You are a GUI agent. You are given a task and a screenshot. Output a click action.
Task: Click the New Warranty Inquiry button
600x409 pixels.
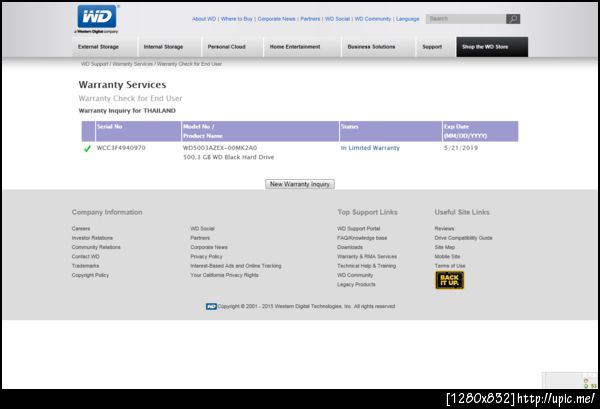click(x=300, y=184)
